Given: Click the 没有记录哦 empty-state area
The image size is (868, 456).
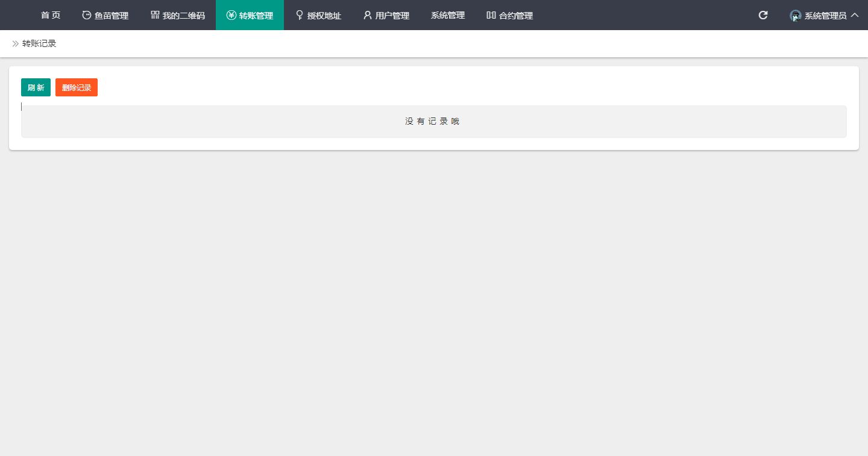Looking at the screenshot, I should 433,121.
